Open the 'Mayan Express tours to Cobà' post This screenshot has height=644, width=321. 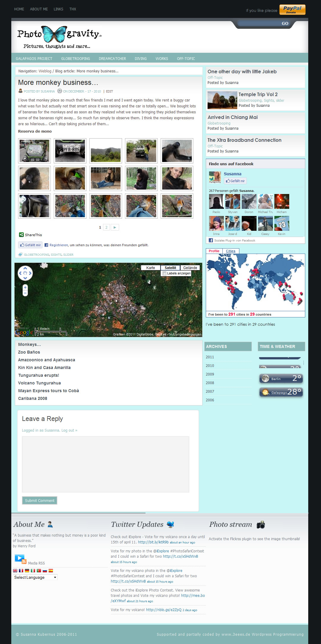click(x=48, y=391)
